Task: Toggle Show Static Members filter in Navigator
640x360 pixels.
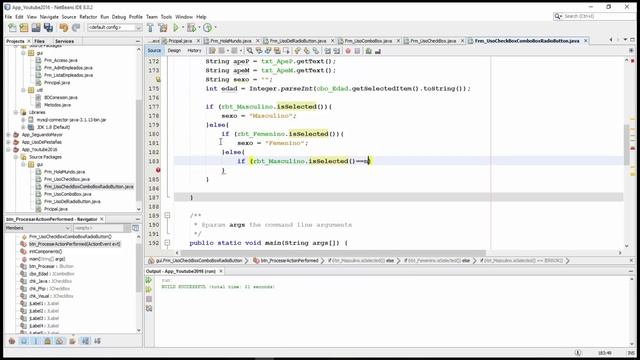Action: point(36,341)
